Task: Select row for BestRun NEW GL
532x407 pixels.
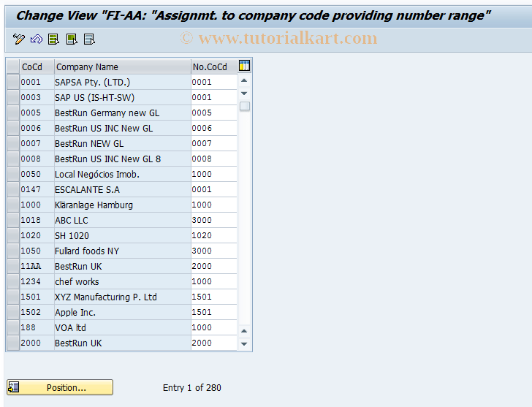Action: [13, 143]
